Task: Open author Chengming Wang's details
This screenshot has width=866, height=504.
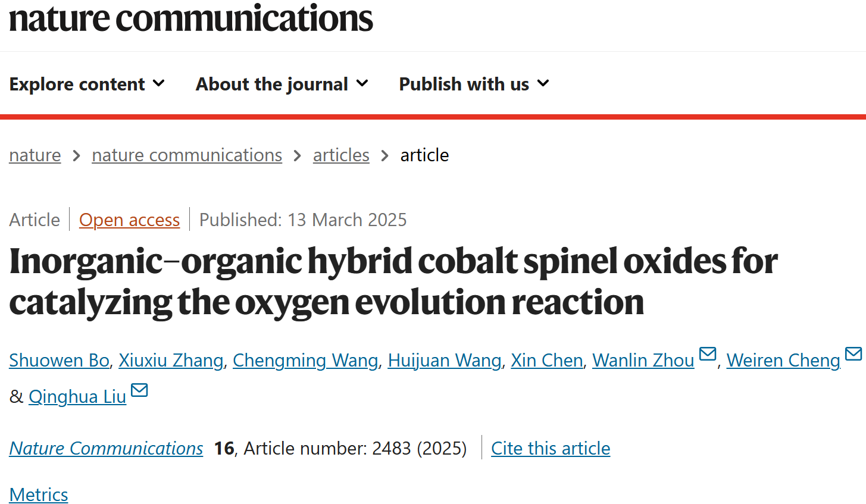Action: coord(305,361)
